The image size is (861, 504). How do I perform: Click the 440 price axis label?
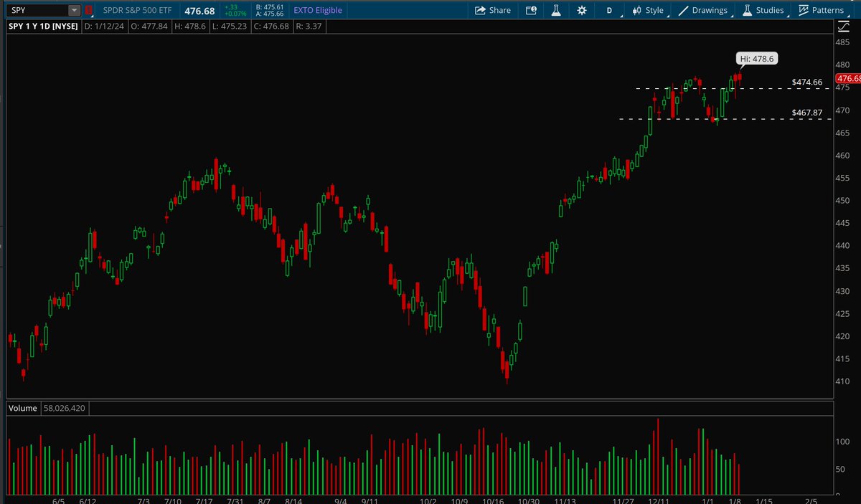(x=842, y=246)
